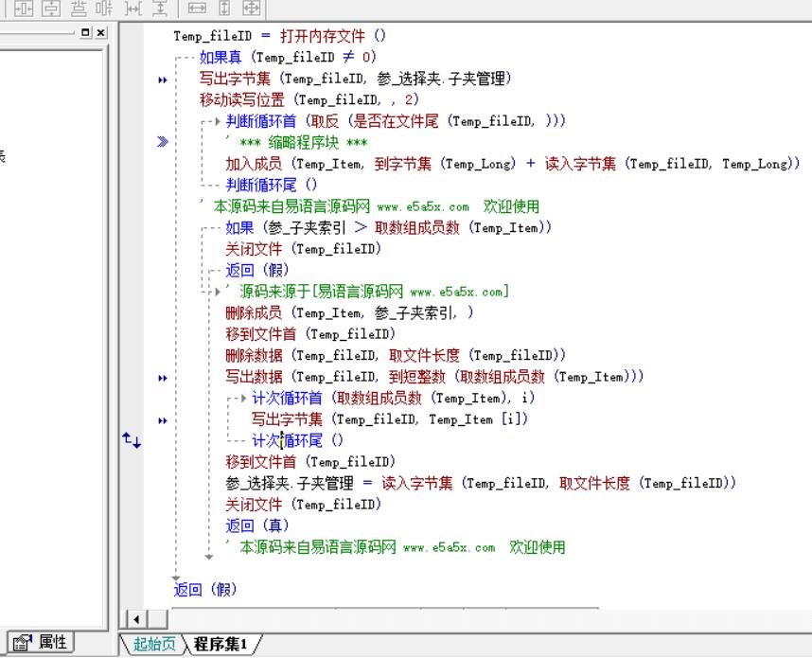Click the up-down arrows icon in left margin

tap(132, 440)
